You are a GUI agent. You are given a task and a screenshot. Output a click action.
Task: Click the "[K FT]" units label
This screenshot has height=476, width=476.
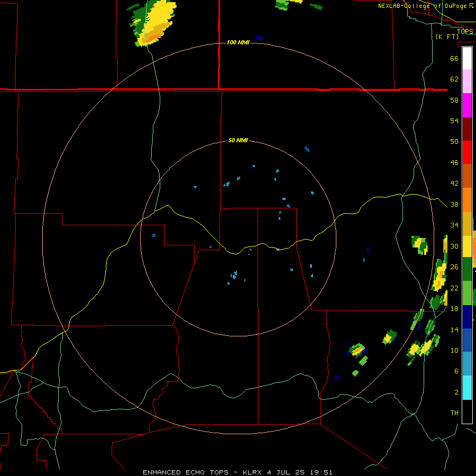[447, 36]
